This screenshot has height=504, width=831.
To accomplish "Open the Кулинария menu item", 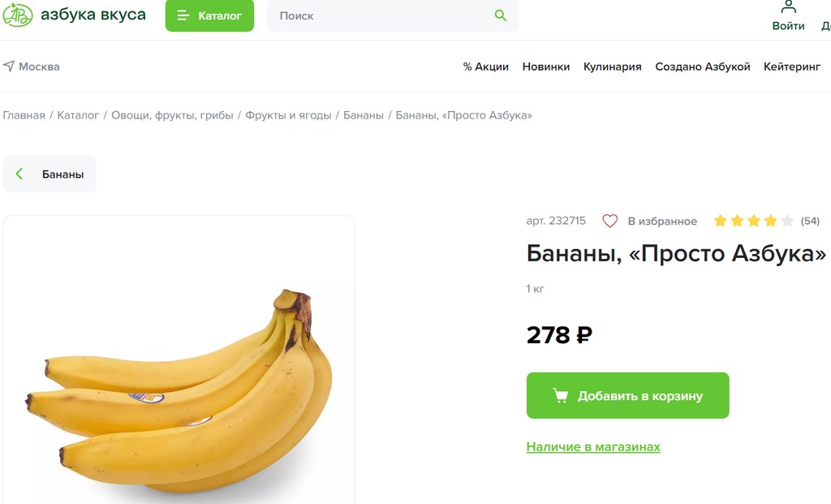I will pos(612,67).
